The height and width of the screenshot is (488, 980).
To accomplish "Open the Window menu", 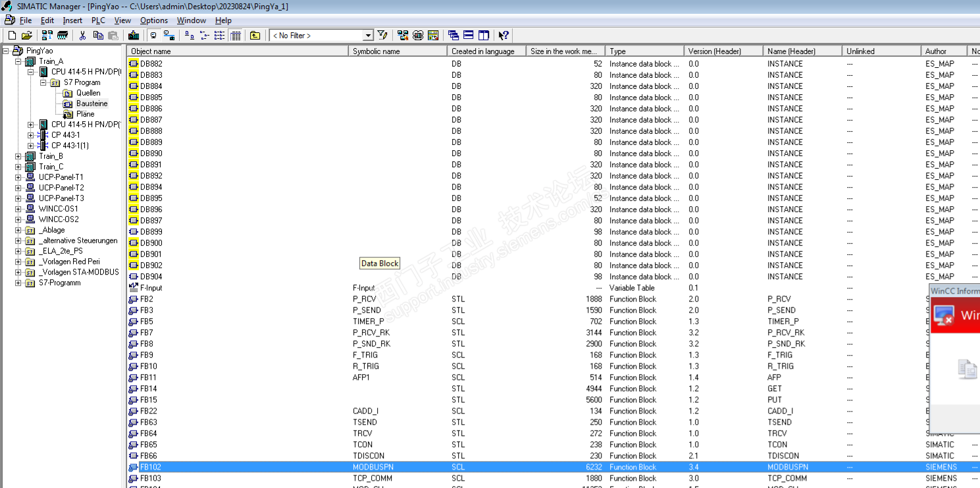I will point(192,20).
